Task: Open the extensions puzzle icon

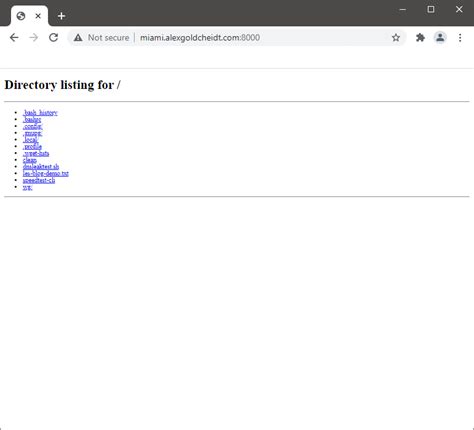Action: pyautogui.click(x=420, y=38)
